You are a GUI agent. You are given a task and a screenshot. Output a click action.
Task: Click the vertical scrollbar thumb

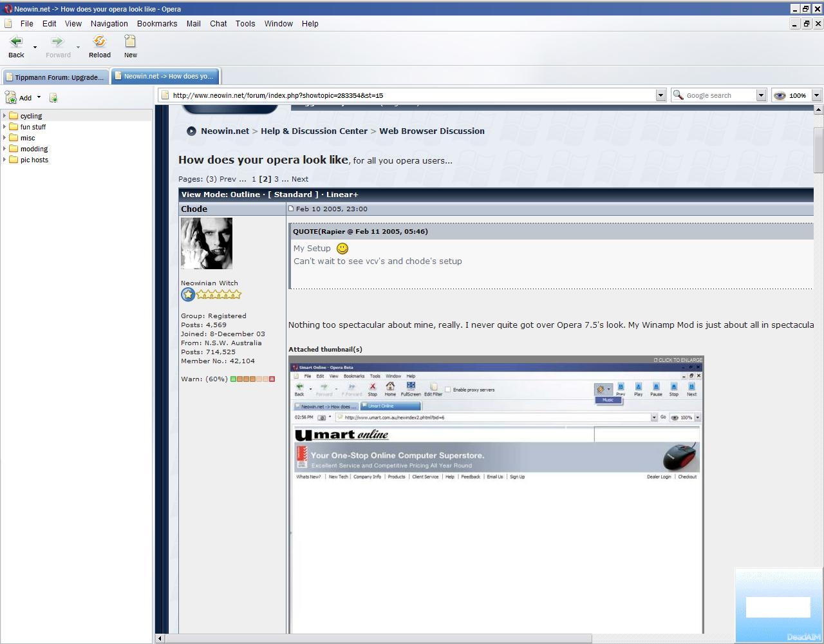(x=819, y=150)
